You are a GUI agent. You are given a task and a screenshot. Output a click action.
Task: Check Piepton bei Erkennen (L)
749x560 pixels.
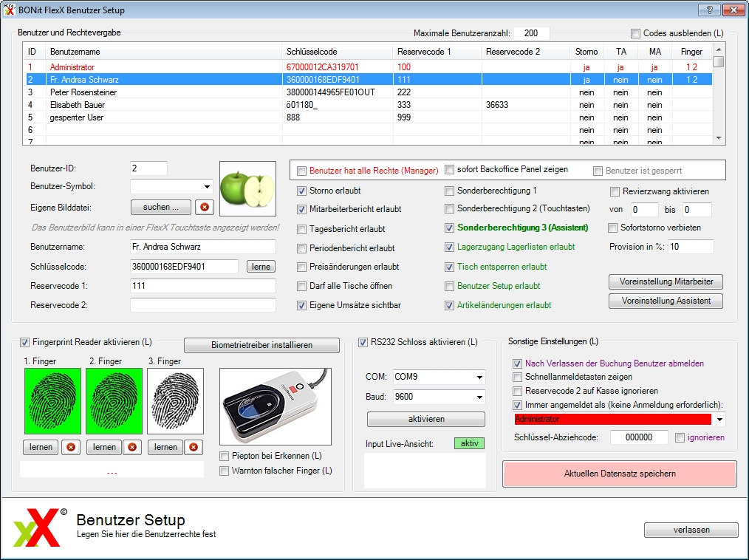(x=224, y=457)
